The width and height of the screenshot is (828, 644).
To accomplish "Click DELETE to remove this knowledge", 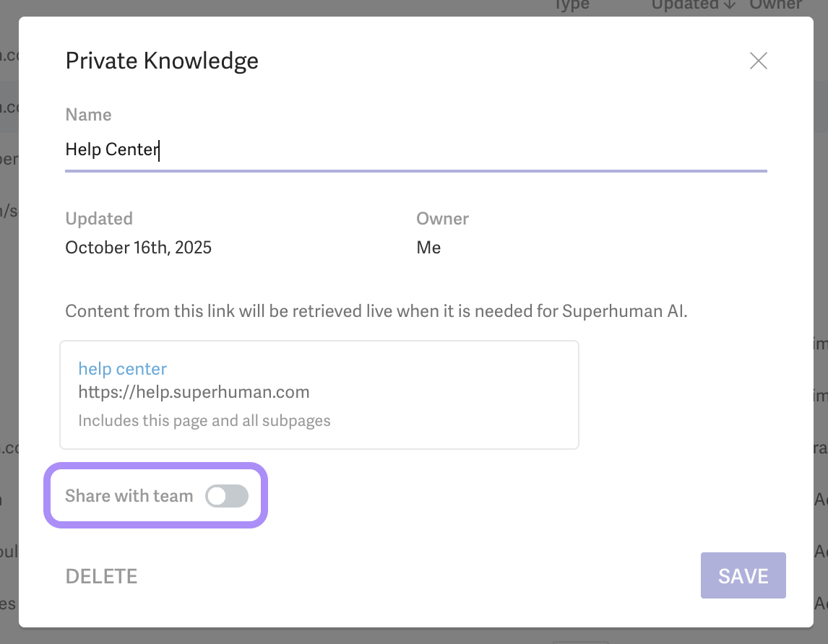I will pos(101,576).
